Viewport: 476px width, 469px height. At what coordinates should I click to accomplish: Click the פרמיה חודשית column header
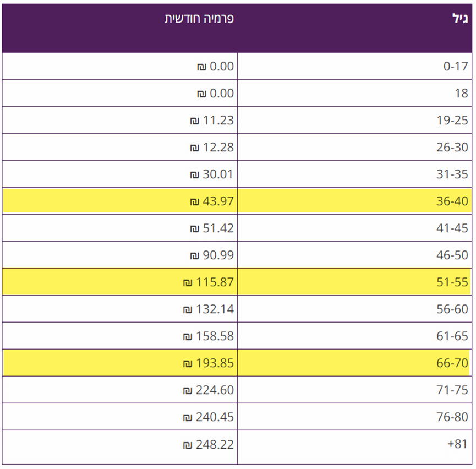pyautogui.click(x=199, y=19)
